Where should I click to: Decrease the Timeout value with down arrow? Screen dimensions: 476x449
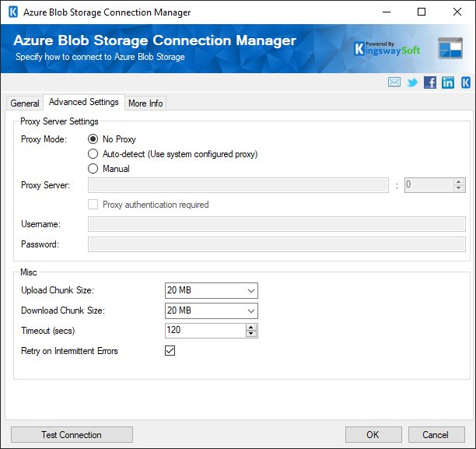[x=251, y=334]
